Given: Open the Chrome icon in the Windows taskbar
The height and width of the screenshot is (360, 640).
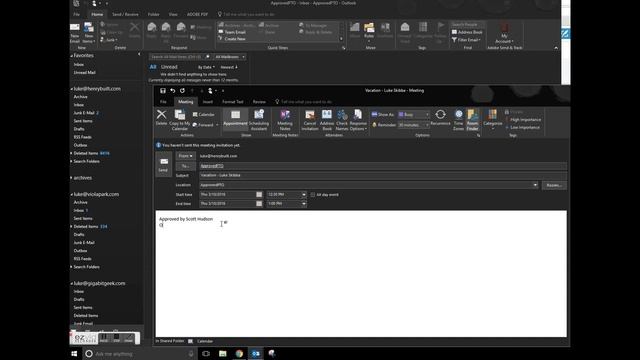Looking at the screenshot, I should 239,353.
